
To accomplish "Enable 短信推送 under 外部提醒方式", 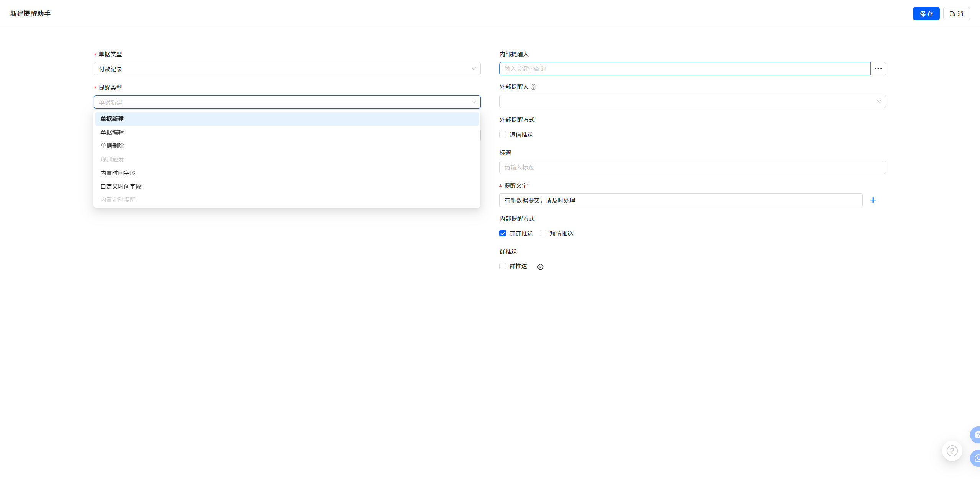I will point(503,134).
